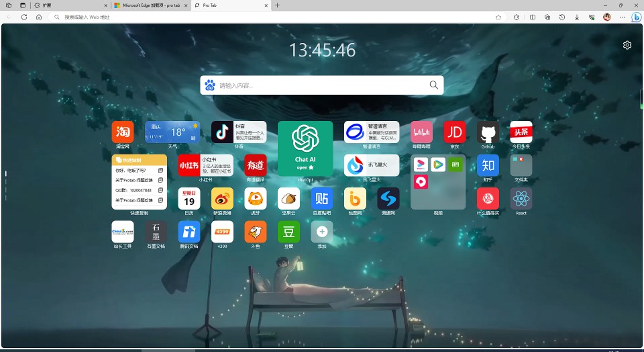Open the Bing Copilot sidebar

tap(637, 17)
